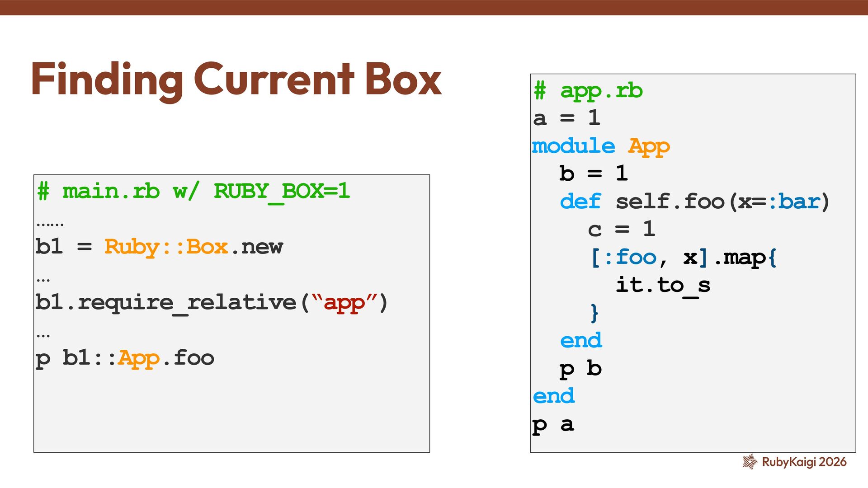Screen dimensions: 868x488
Task: Click the :foo symbol in array
Action: click(x=630, y=257)
